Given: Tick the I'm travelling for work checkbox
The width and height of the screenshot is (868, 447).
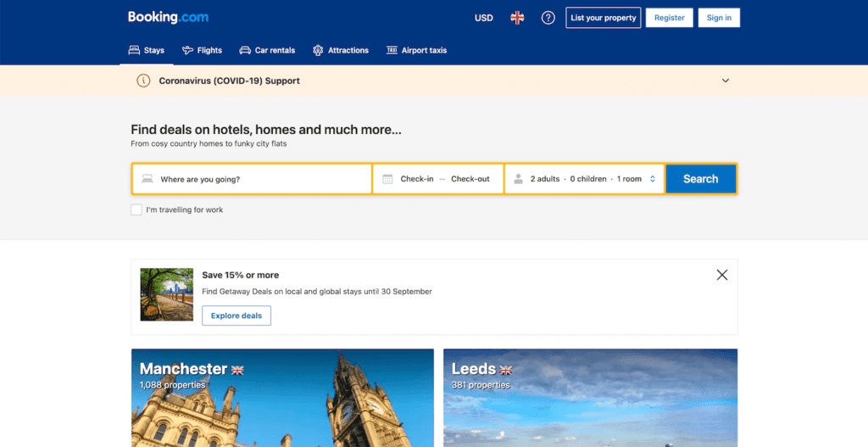Looking at the screenshot, I should (x=136, y=210).
